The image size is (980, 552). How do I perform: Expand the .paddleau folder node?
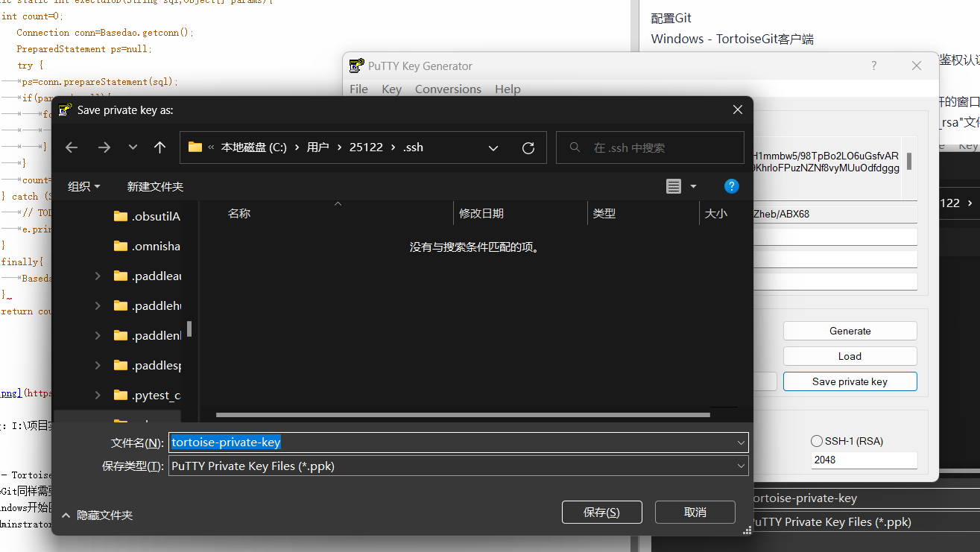[98, 276]
